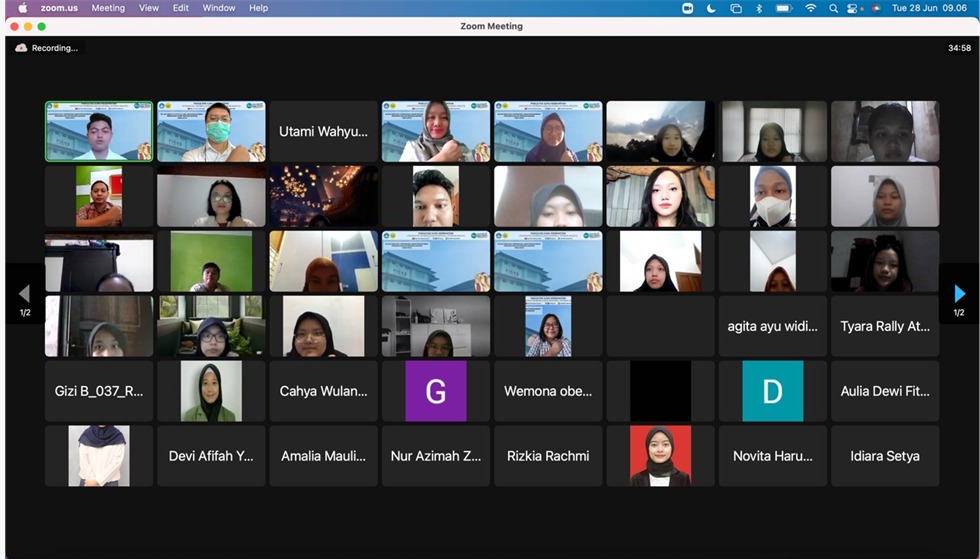
Task: Open the Meeting menu
Action: (x=108, y=8)
